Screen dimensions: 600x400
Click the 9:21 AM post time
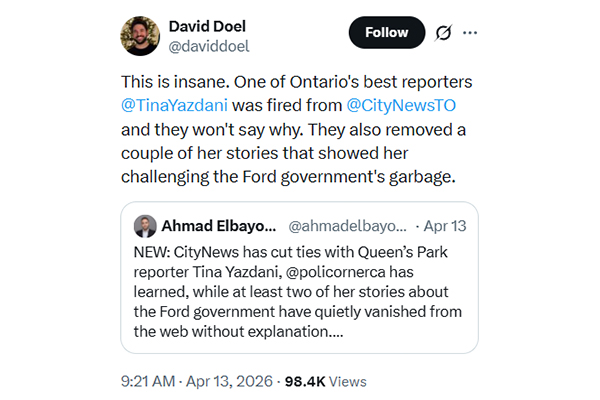pos(151,380)
